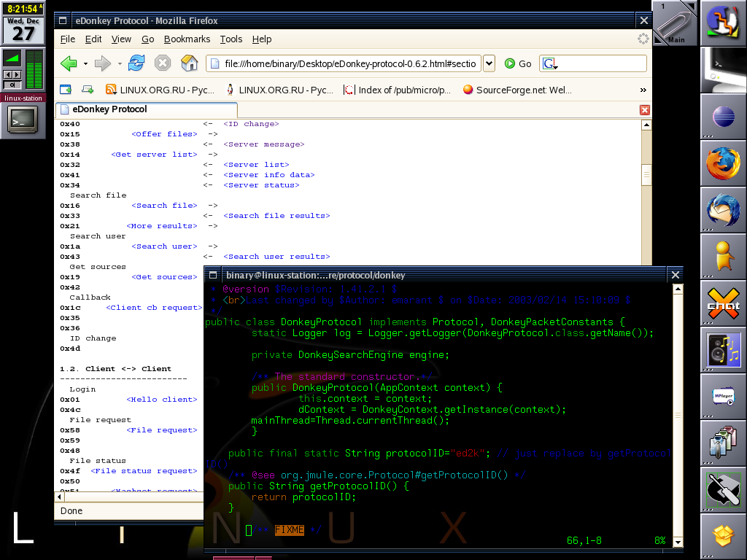Click the clock calendar date widget
The image size is (747, 560).
tap(23, 29)
